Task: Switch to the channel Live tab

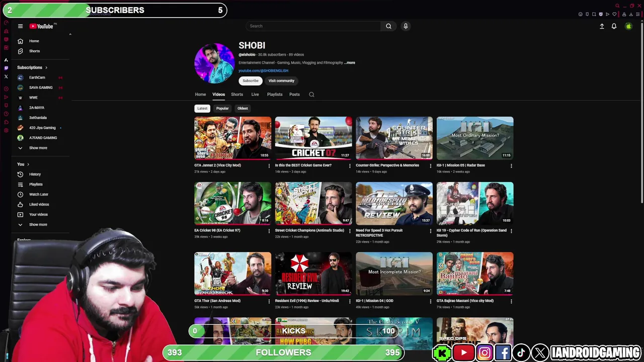Action: coord(255,95)
